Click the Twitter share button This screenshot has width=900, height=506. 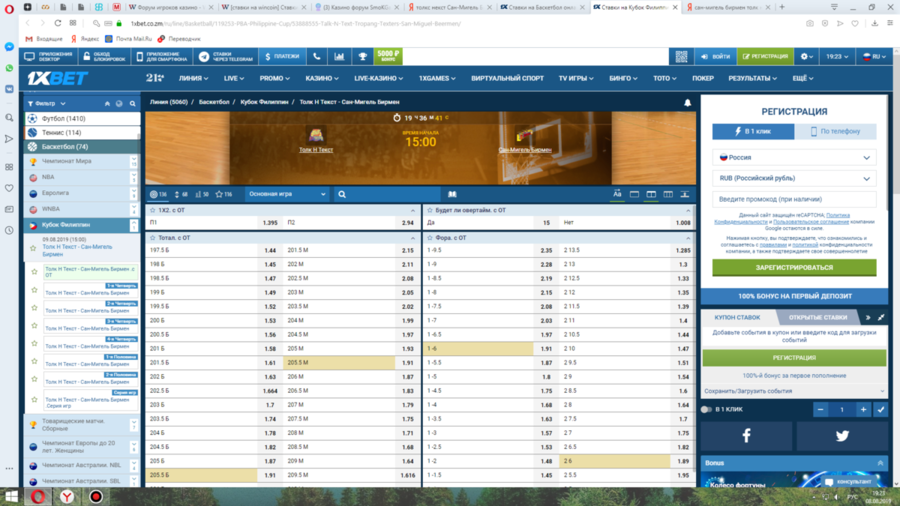point(841,436)
